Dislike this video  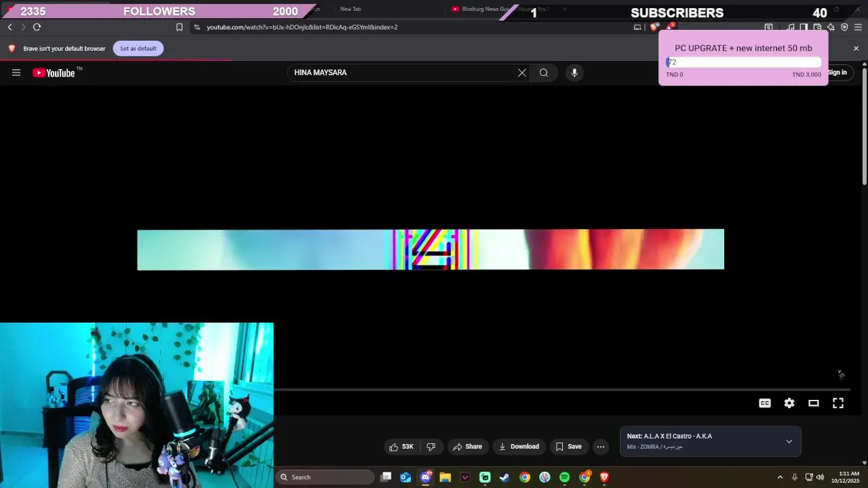431,447
